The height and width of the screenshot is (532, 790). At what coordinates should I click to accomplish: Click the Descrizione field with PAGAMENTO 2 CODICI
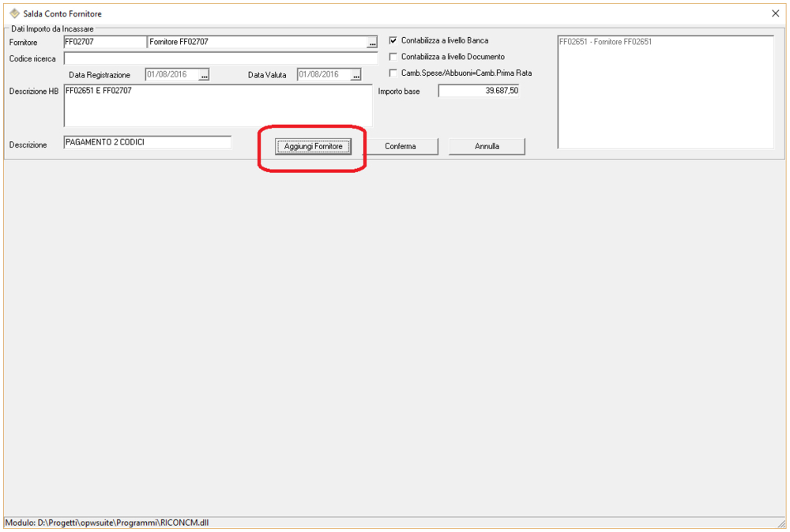(x=147, y=142)
